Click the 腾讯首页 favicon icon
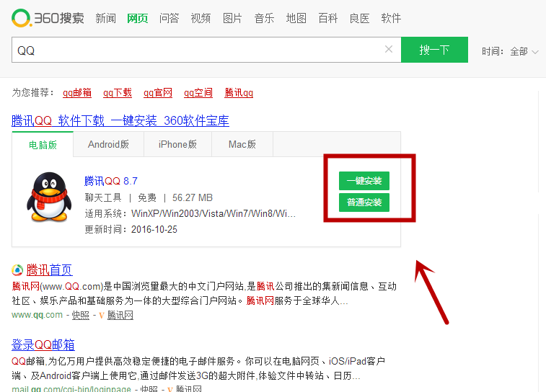Viewport: 546px width, 392px height. 17,270
